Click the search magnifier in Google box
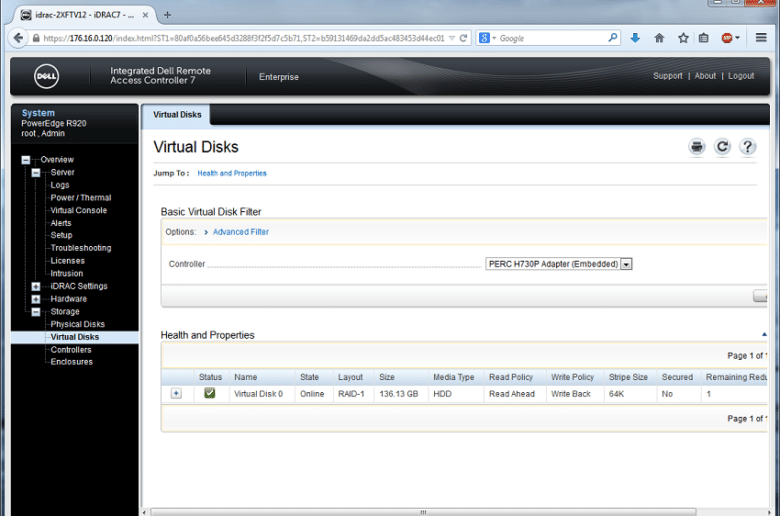The height and width of the screenshot is (516, 780). point(612,38)
